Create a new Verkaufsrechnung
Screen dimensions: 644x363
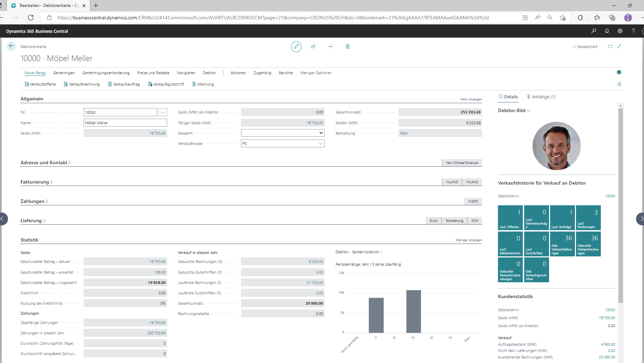81,84
